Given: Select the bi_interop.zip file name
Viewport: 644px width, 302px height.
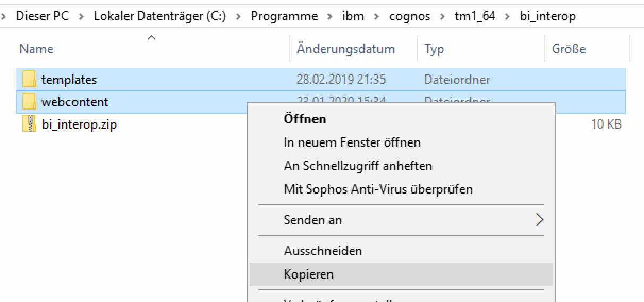Looking at the screenshot, I should 79,125.
